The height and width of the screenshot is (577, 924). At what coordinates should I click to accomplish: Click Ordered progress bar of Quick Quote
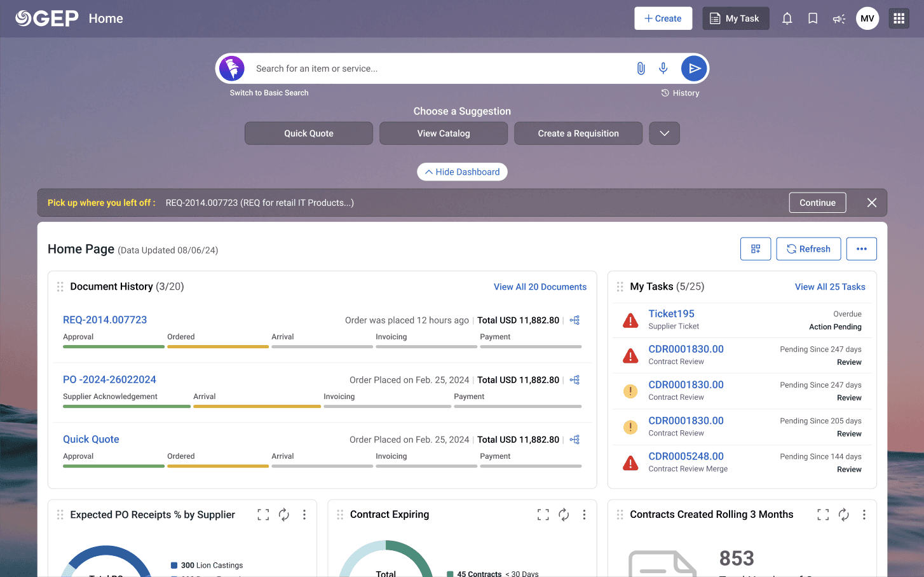click(x=218, y=466)
